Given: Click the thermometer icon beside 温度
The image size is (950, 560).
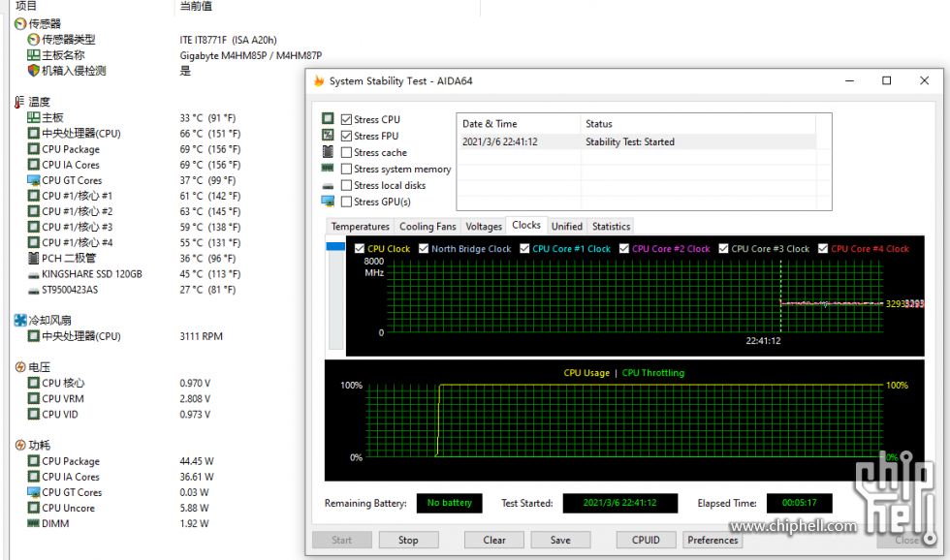Looking at the screenshot, I should 20,102.
